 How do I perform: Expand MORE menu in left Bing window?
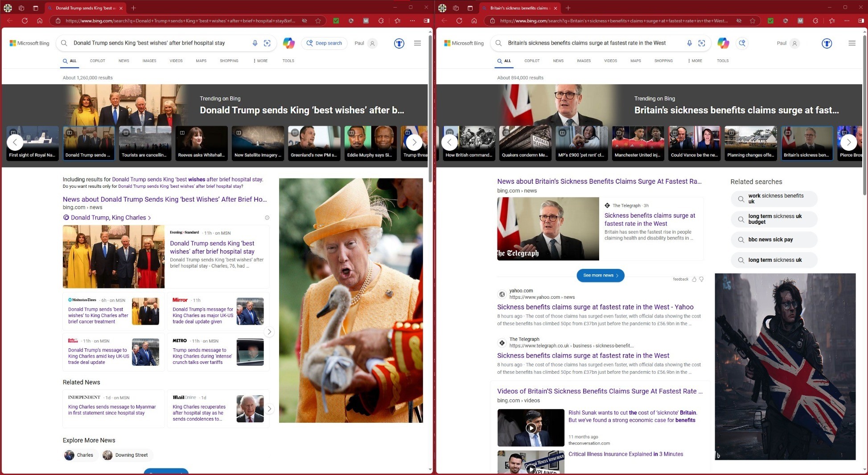260,61
